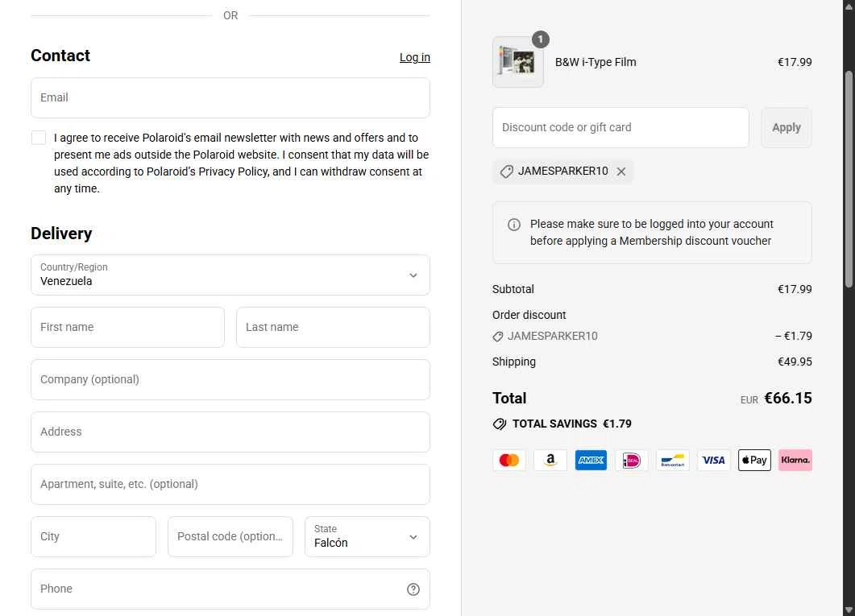
Task: Click the Contact heading
Action: [60, 56]
